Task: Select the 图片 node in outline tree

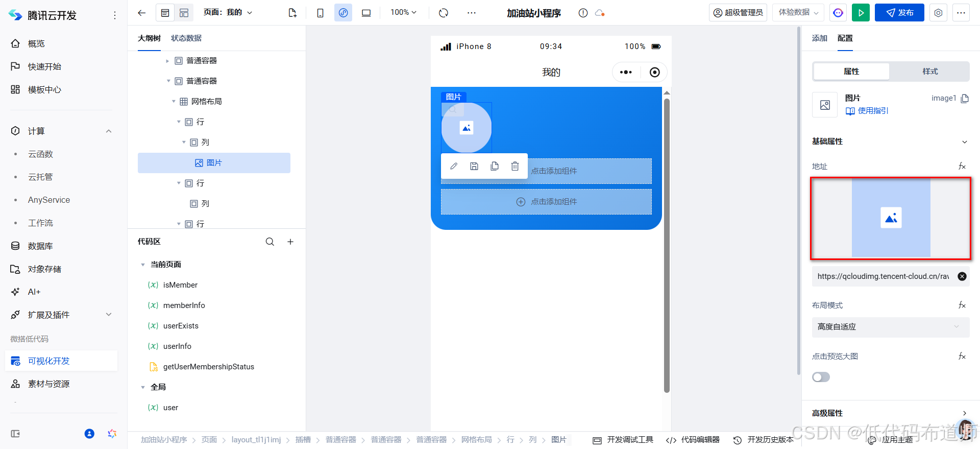Action: (214, 163)
